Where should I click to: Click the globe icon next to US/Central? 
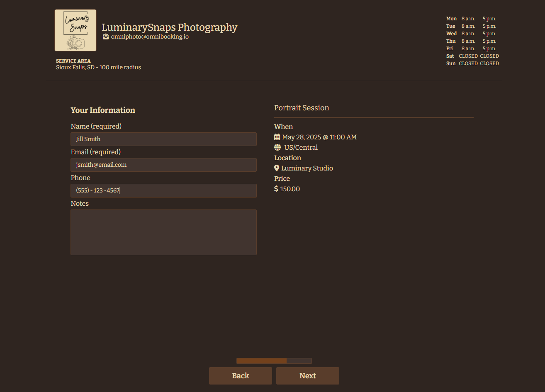point(277,147)
